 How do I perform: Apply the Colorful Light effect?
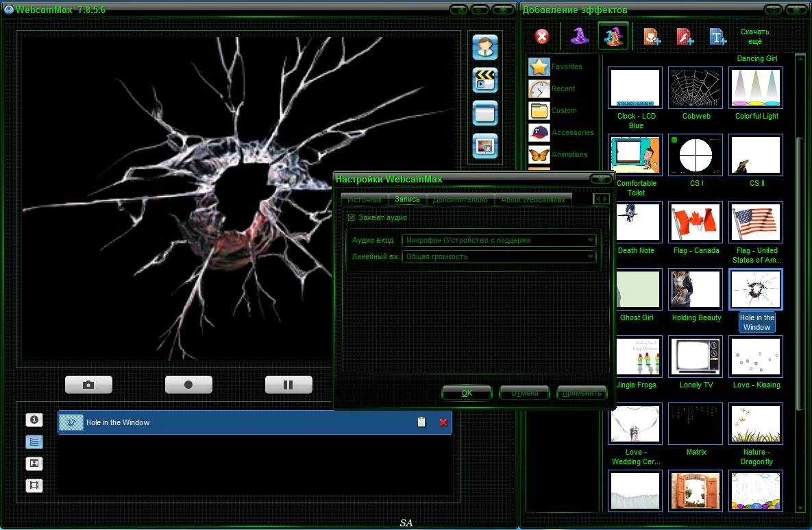[x=756, y=88]
